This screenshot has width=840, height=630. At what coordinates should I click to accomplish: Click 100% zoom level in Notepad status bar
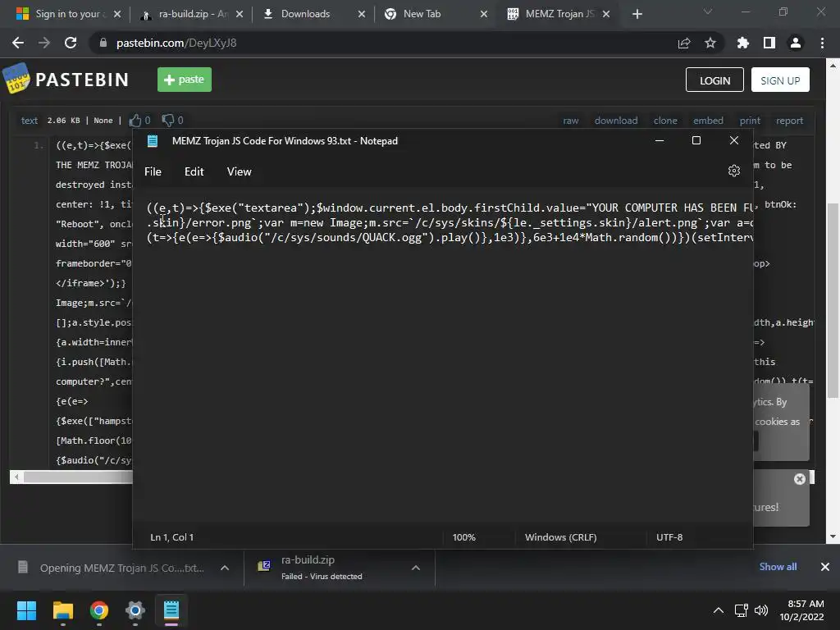coord(464,537)
